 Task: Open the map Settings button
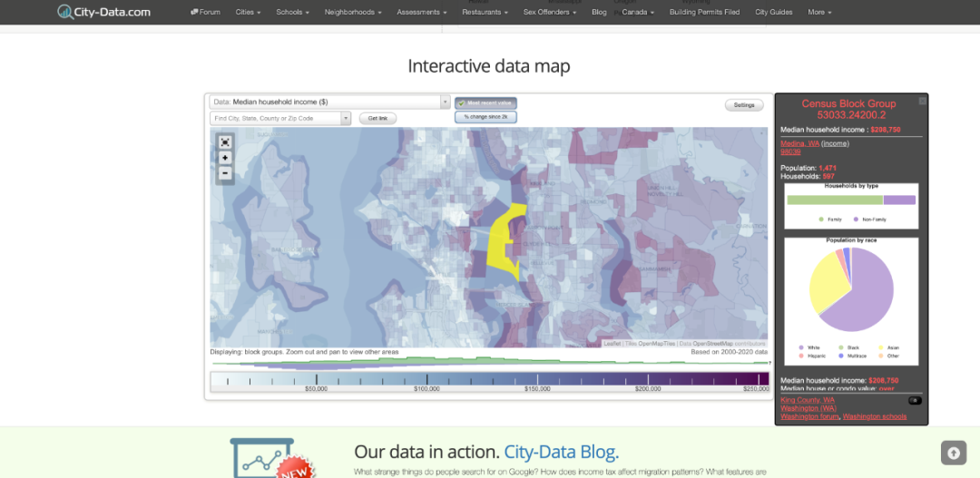(744, 105)
